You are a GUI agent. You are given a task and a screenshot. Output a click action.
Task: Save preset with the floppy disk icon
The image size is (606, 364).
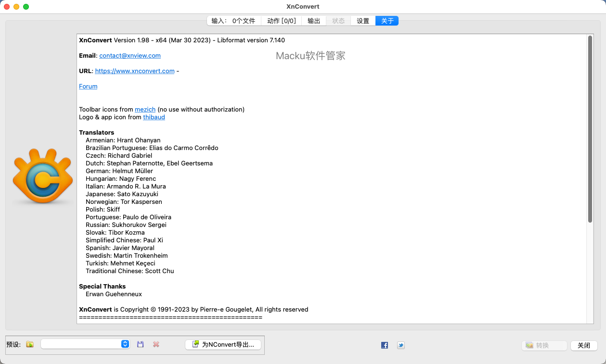[141, 344]
